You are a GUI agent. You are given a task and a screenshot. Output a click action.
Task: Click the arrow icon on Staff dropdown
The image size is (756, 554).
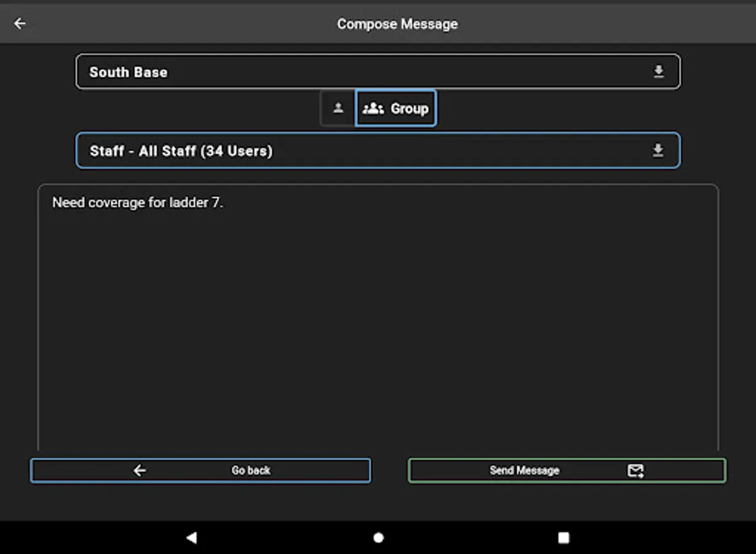(x=658, y=150)
